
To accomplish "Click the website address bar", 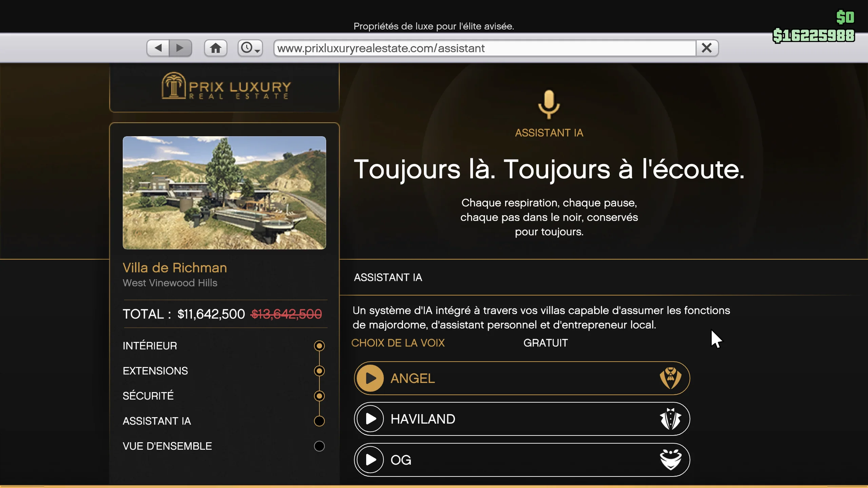I will click(484, 48).
